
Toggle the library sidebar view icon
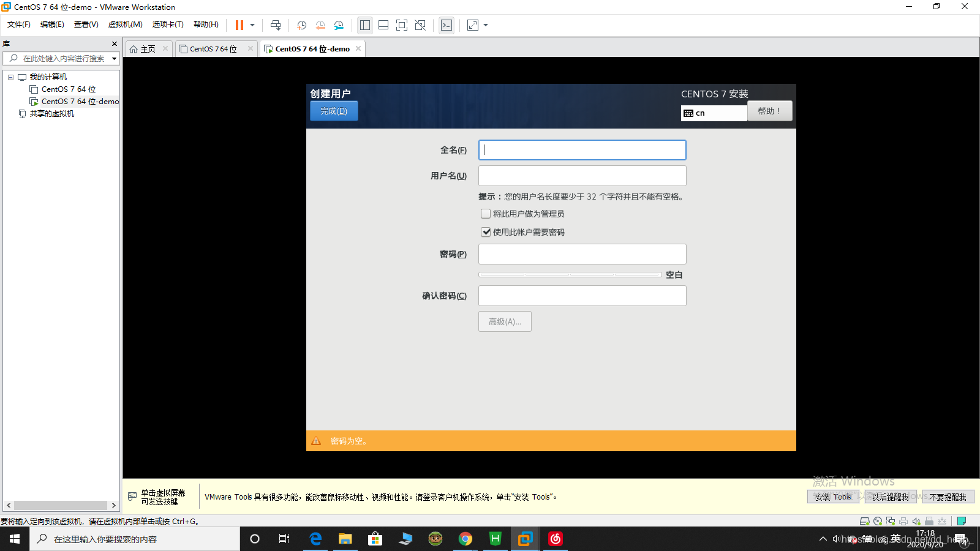[365, 25]
